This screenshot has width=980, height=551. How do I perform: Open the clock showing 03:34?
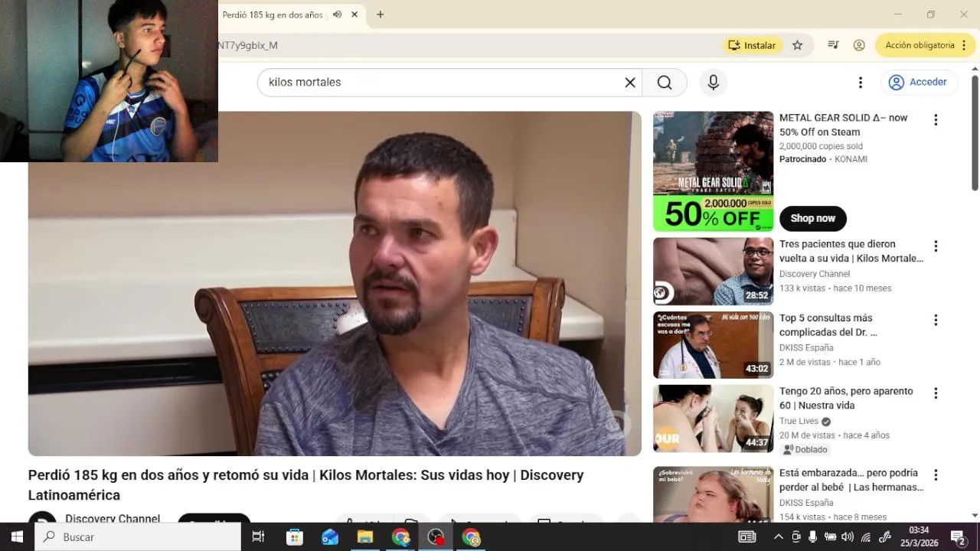(x=919, y=536)
